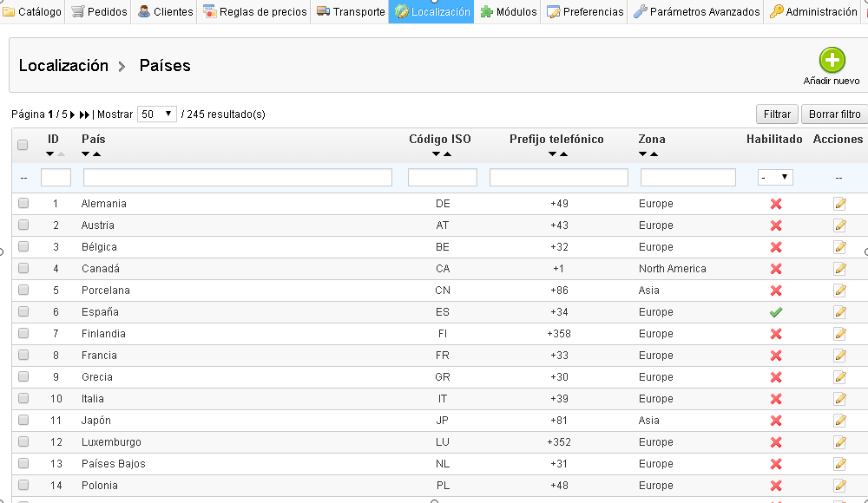Click the Código ISO filter input
The image size is (868, 503).
[x=443, y=177]
